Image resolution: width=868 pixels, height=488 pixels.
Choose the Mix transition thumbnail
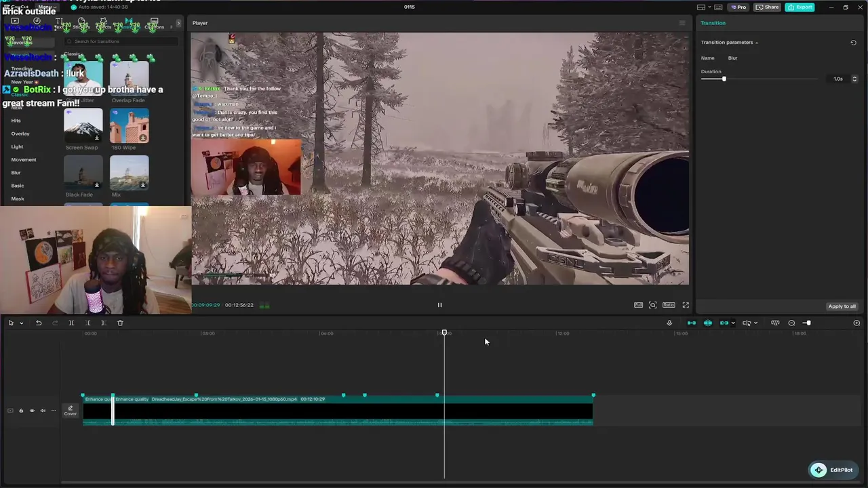[129, 173]
